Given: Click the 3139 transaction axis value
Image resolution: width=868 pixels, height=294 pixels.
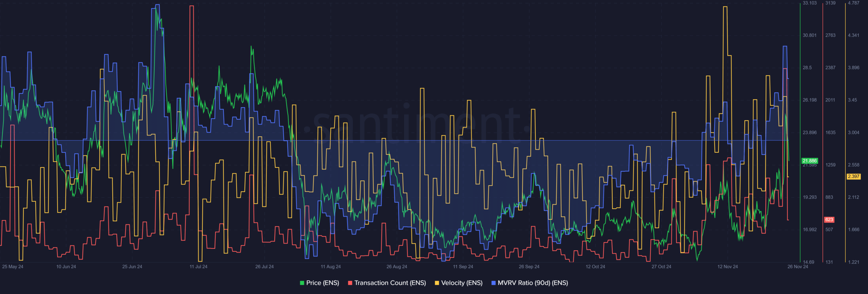Looking at the screenshot, I should [830, 3].
